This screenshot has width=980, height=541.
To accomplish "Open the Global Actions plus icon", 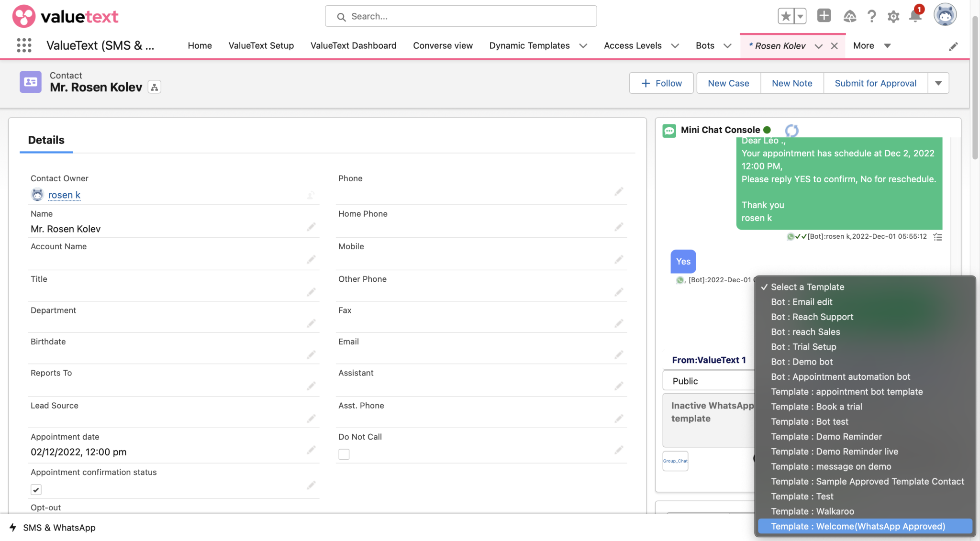I will [x=824, y=16].
